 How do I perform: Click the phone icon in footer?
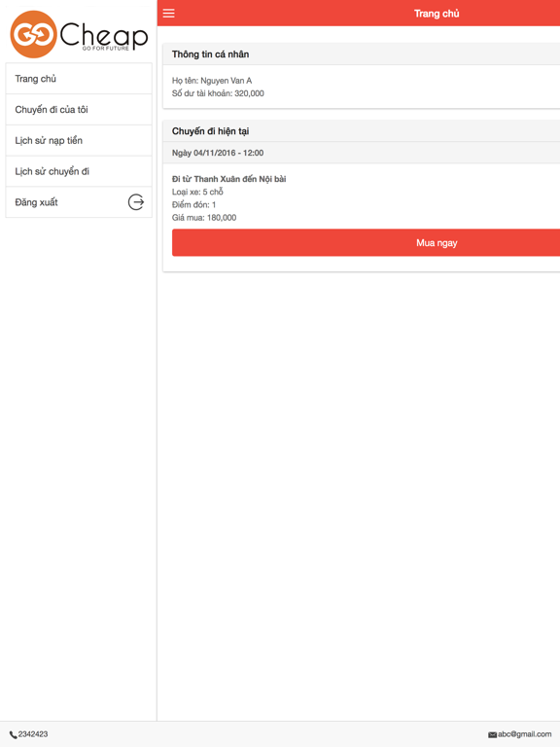click(14, 734)
